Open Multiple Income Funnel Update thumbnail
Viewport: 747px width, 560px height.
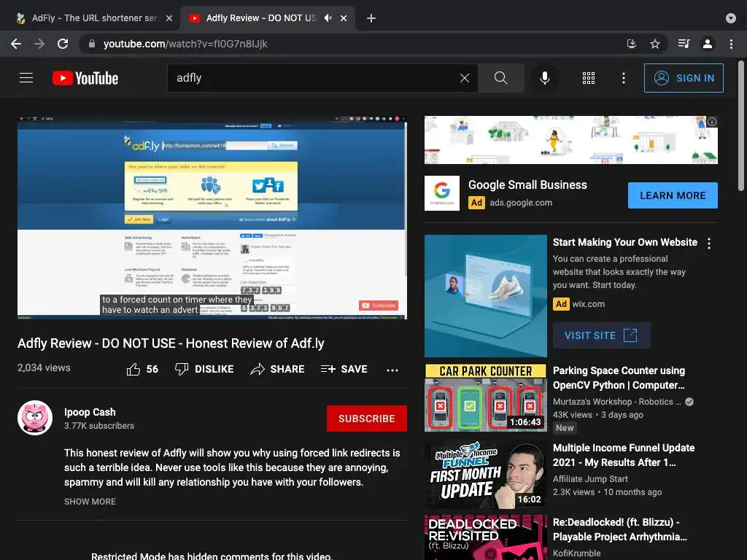(x=485, y=475)
